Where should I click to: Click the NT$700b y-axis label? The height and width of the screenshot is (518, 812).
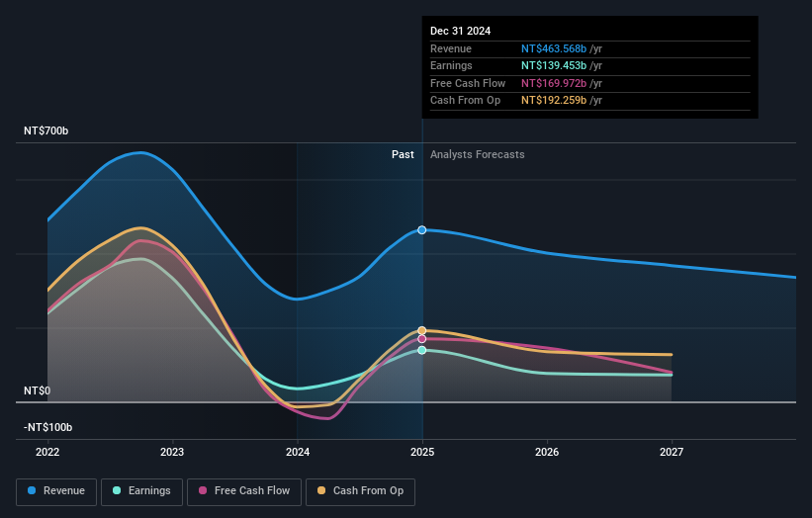(46, 130)
